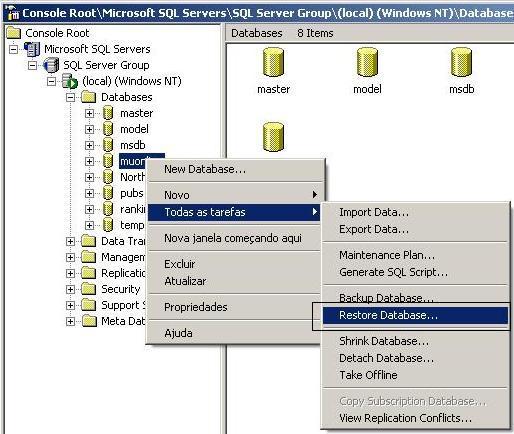Select the SQL Server Group label
This screenshot has width=514, height=434.
pos(106,65)
